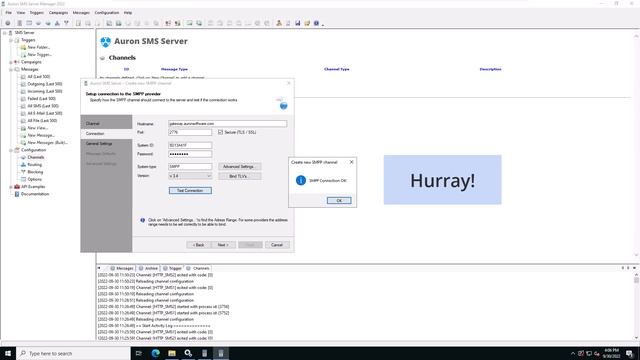Open the notification center icon in system tray
640x360 pixels.
click(x=630, y=353)
